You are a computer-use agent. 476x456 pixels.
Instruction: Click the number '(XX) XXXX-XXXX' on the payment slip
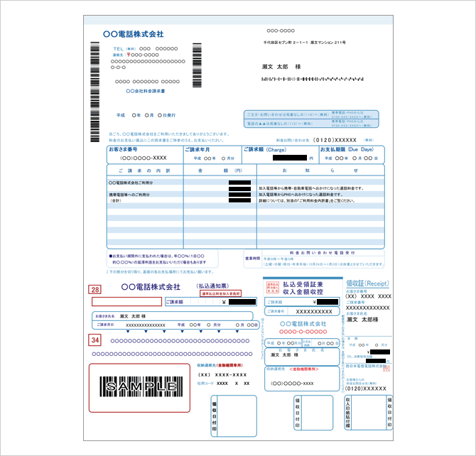222,375
